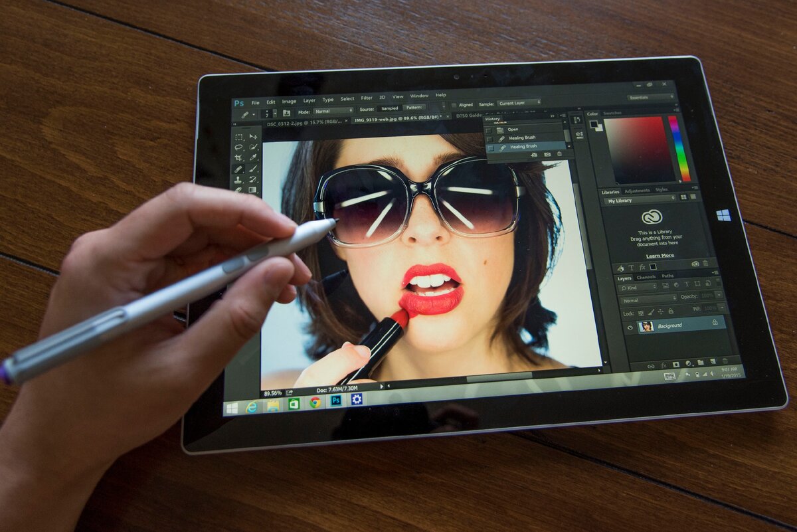Select the Healing Brush tool in toolbox
Screen dimensions: 797x532
(238, 169)
